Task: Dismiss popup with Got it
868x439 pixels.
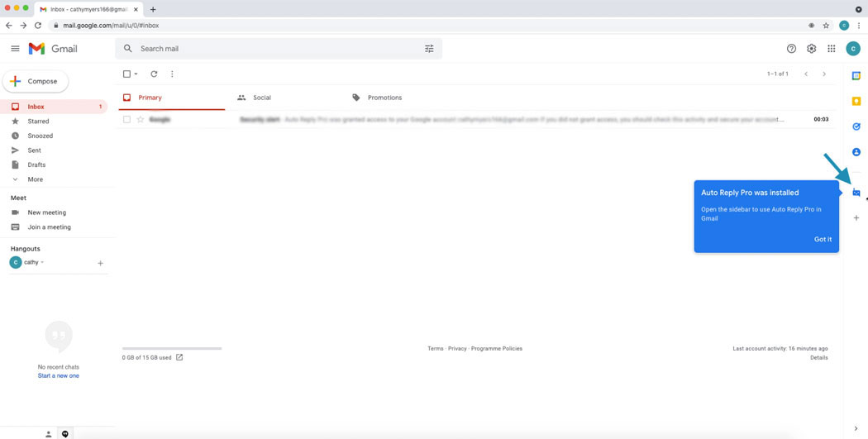Action: [x=823, y=239]
